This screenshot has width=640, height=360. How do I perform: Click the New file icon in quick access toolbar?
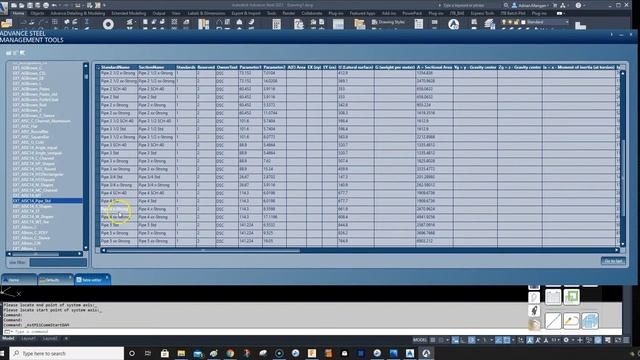pos(14,5)
